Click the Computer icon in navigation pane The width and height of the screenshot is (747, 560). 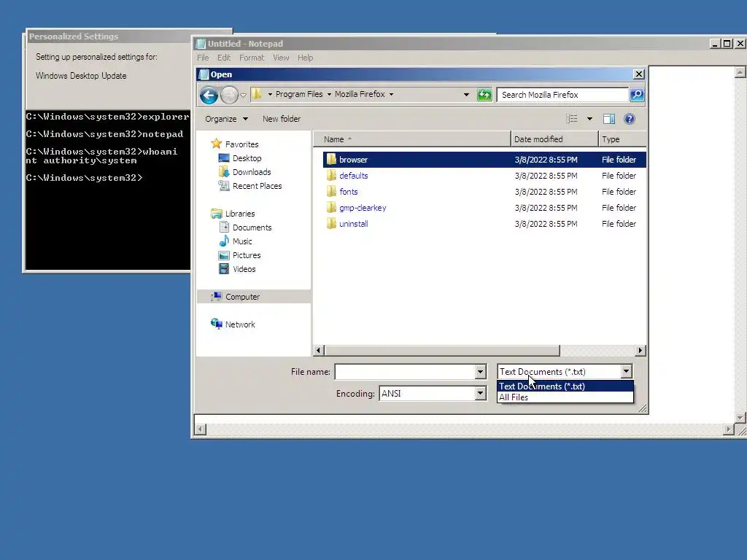(x=217, y=296)
